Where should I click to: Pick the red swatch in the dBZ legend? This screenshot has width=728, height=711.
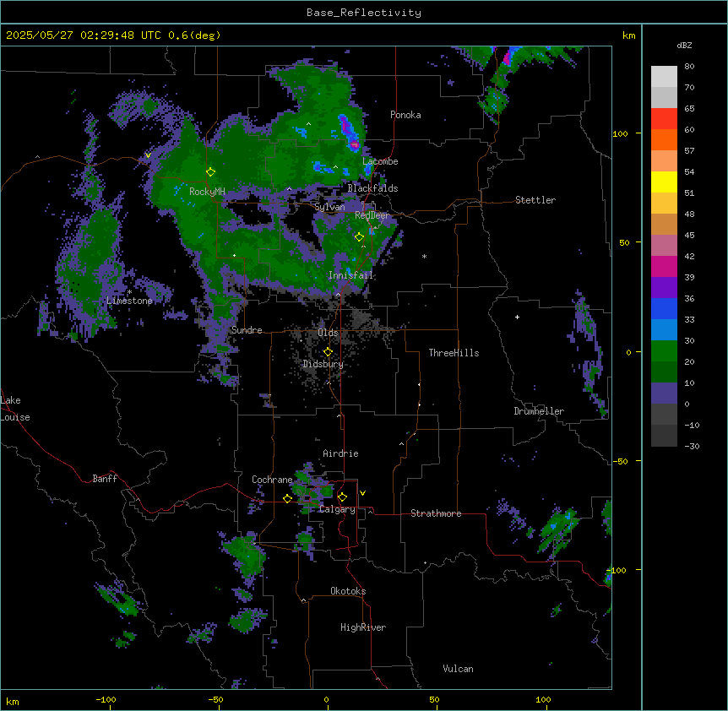664,118
